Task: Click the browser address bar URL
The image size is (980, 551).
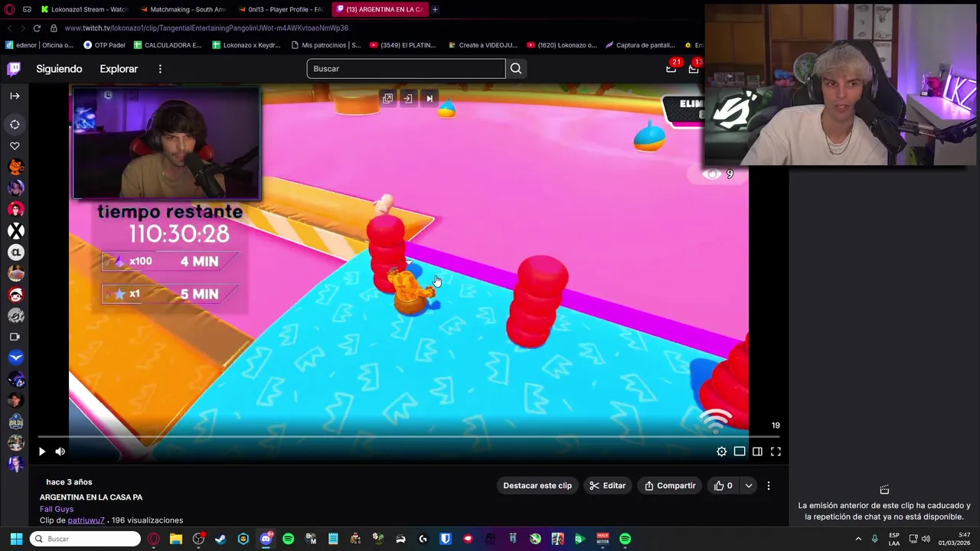Action: coord(207,28)
